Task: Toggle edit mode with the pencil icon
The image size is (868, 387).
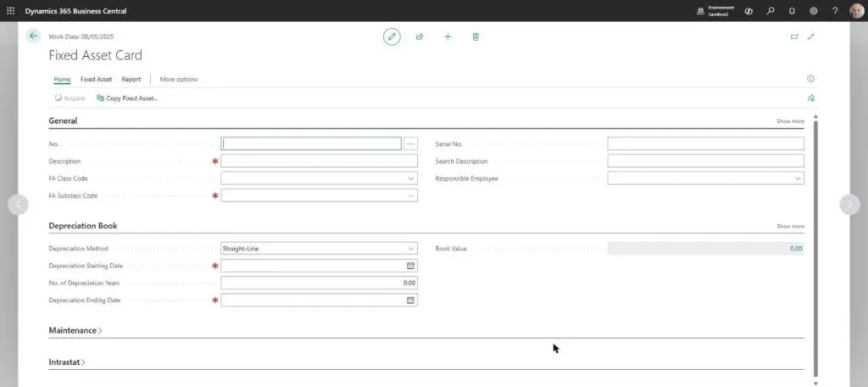Action: [x=392, y=36]
